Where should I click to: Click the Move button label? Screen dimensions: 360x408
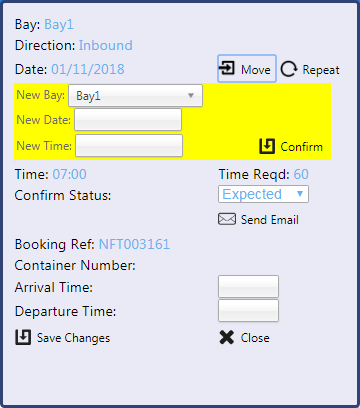[x=256, y=70]
